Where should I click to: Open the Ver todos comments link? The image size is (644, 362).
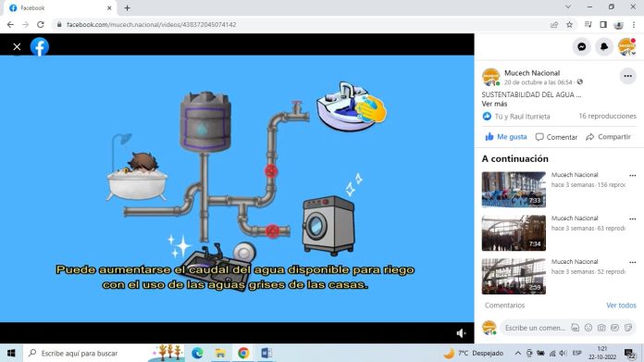pyautogui.click(x=621, y=306)
